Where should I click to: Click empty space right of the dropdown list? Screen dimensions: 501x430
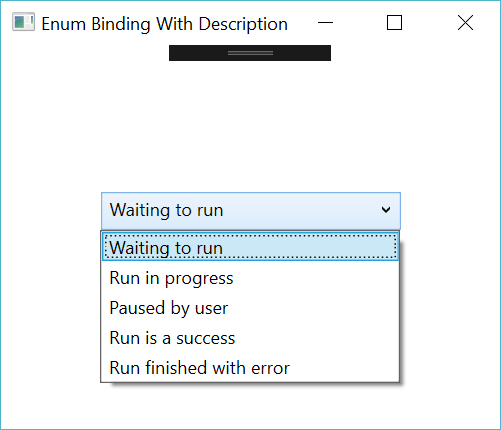coord(450,300)
